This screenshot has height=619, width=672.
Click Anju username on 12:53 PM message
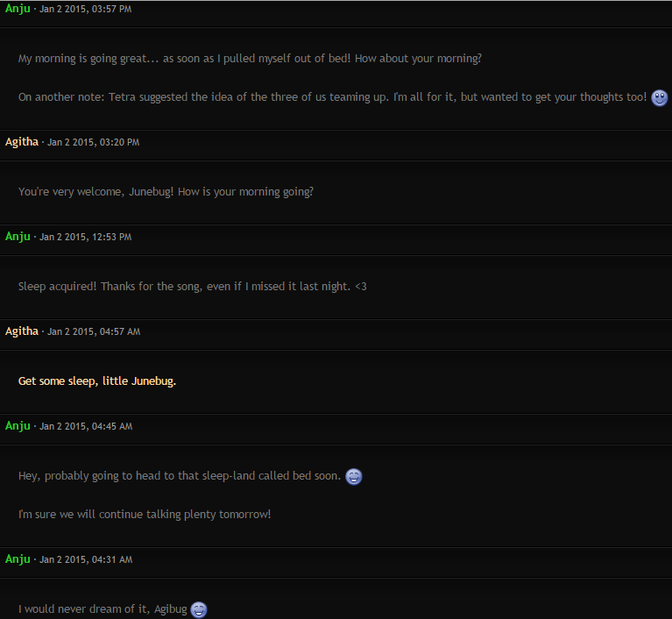[18, 237]
